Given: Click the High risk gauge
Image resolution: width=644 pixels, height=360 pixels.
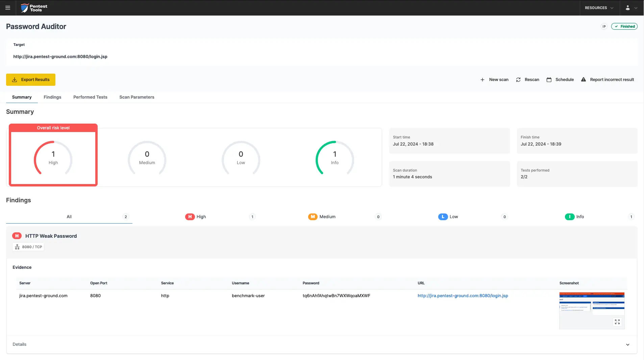Looking at the screenshot, I should pyautogui.click(x=53, y=158).
